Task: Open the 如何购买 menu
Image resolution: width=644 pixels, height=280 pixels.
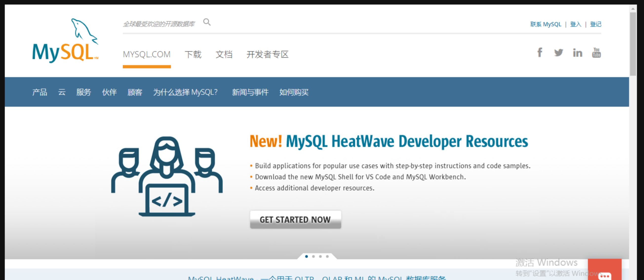Action: point(294,92)
